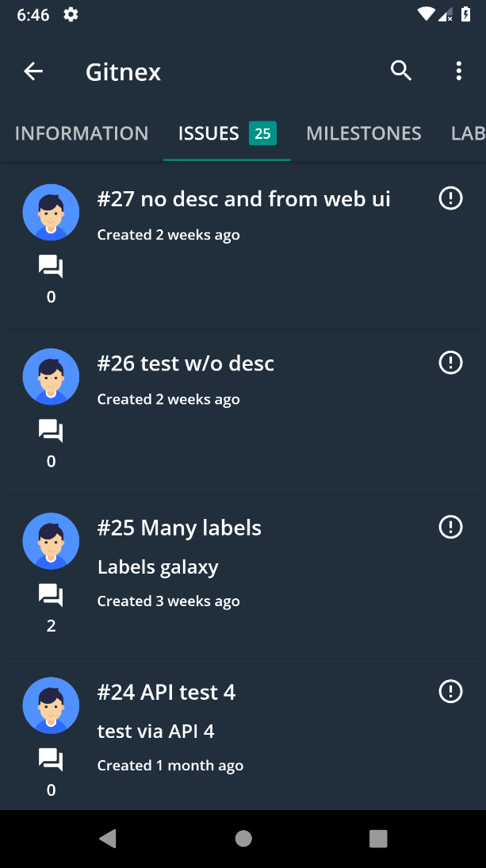Switch to the Milestones tab

(364, 133)
